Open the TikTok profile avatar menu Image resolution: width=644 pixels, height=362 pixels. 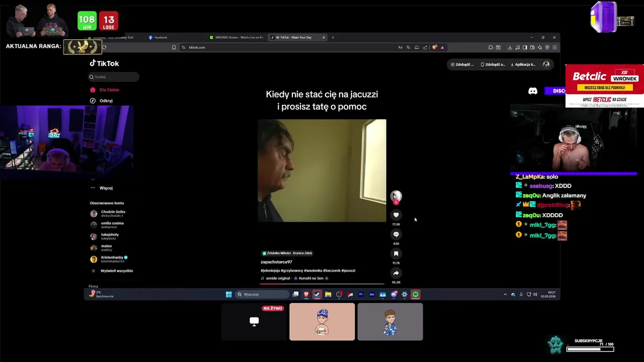coord(546,64)
